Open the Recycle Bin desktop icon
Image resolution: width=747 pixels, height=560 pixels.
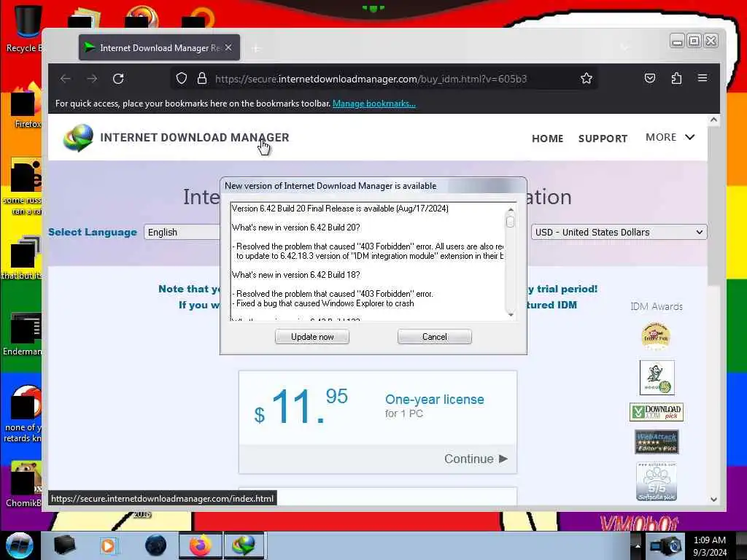24,28
